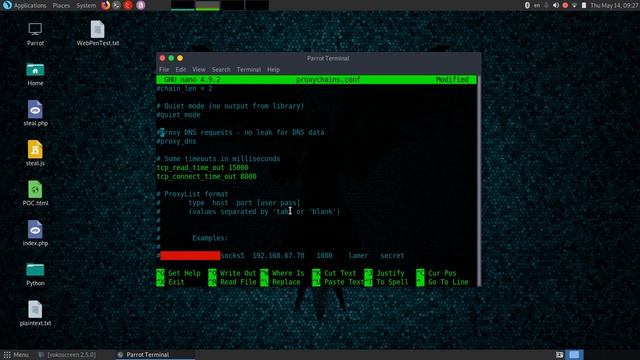The width and height of the screenshot is (640, 360).
Task: Select the steal.js desktop file
Action: (x=35, y=153)
